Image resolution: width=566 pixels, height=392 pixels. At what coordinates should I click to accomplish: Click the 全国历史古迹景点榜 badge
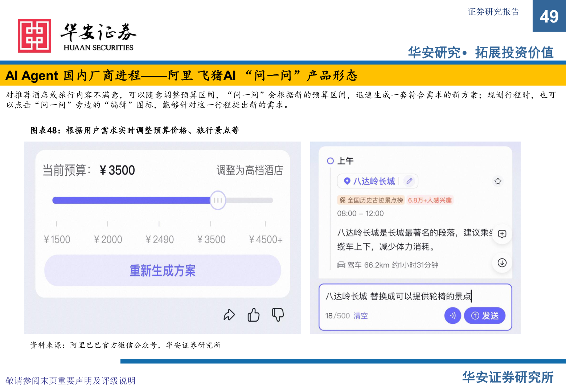coord(370,200)
